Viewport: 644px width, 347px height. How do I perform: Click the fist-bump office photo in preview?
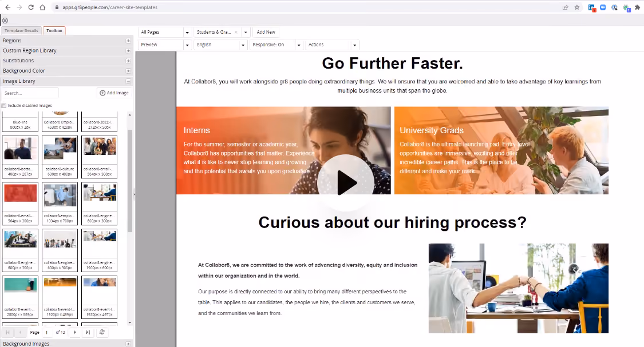pyautogui.click(x=518, y=288)
